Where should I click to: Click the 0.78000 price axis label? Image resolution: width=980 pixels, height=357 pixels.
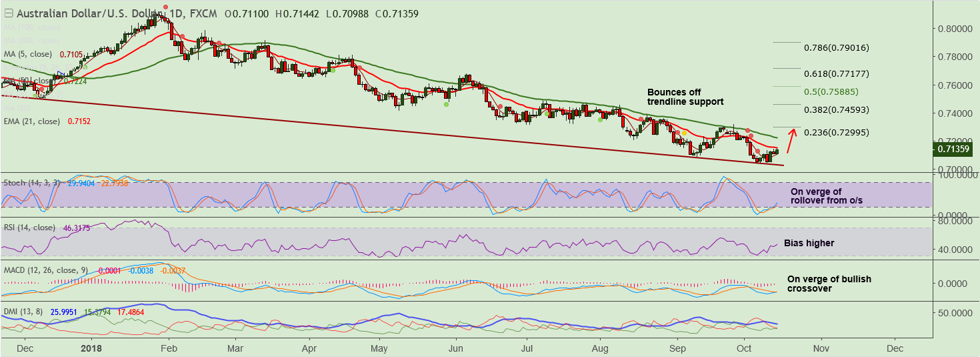tap(955, 57)
